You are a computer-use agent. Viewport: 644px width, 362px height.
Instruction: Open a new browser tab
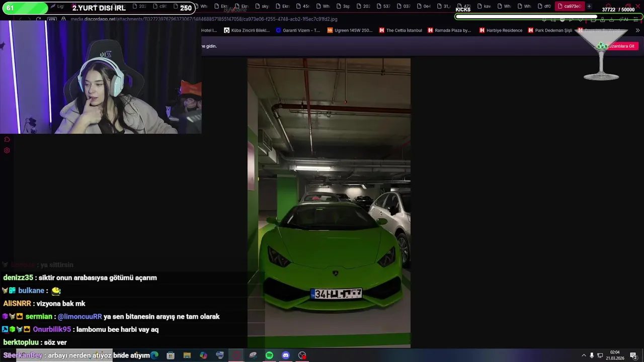pos(589,7)
